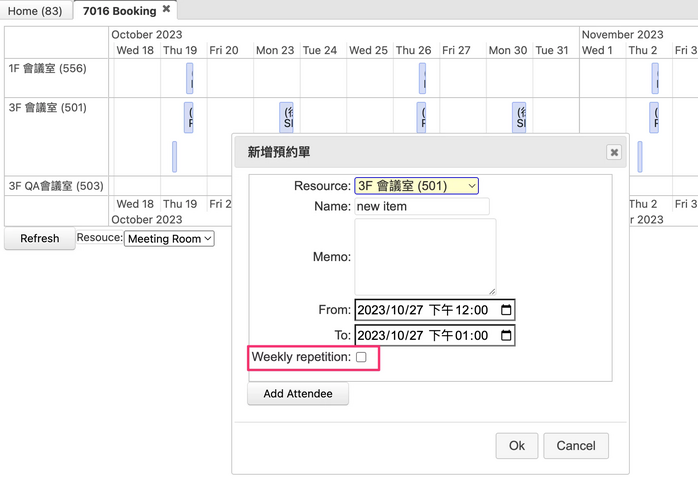The height and width of the screenshot is (479, 698).
Task: Click inside the Memo text area
Action: tap(425, 257)
